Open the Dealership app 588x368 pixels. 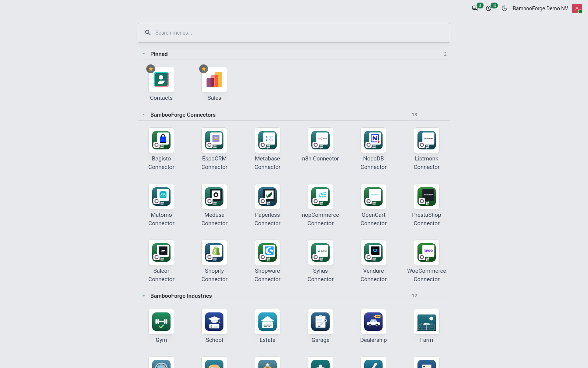point(373,322)
